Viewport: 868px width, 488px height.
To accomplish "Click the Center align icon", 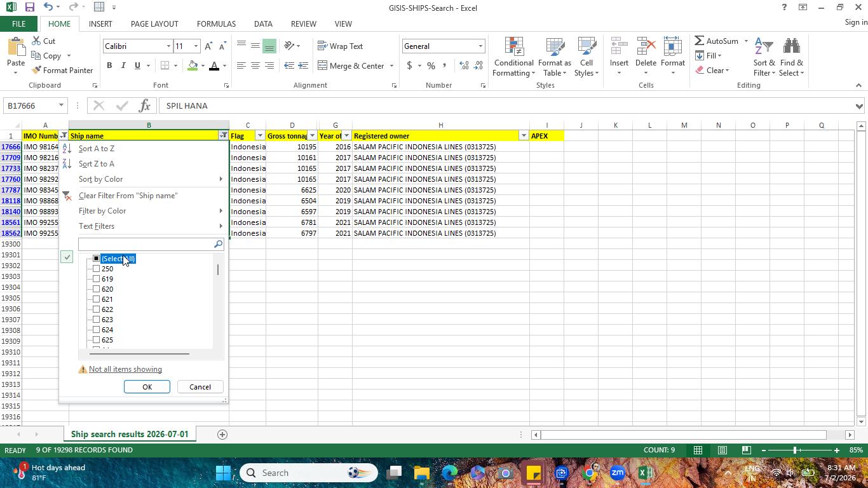I will (x=255, y=65).
